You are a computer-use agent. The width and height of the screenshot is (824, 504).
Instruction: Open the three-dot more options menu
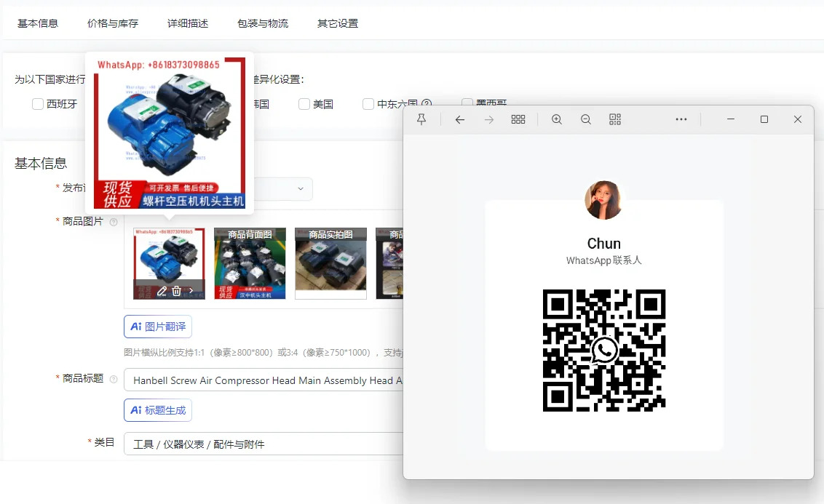[x=681, y=120]
